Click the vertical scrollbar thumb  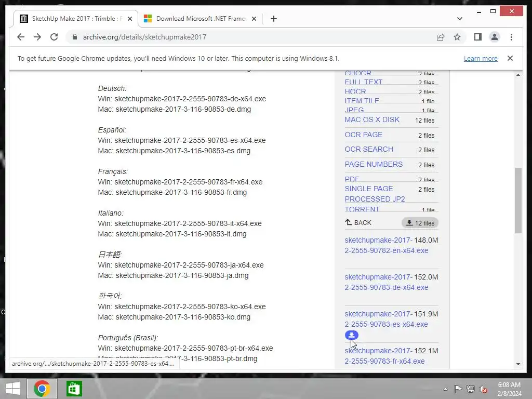pyautogui.click(x=518, y=200)
